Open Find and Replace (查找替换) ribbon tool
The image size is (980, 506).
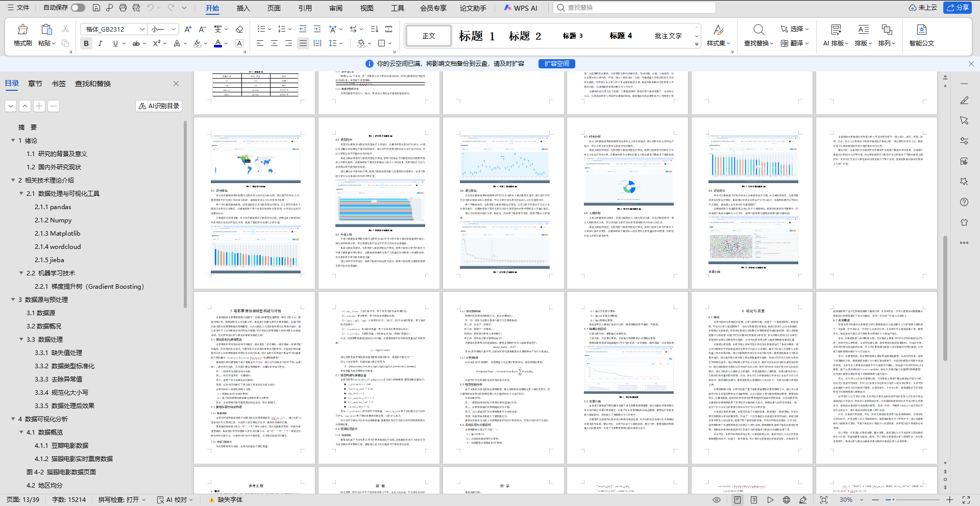point(758,35)
